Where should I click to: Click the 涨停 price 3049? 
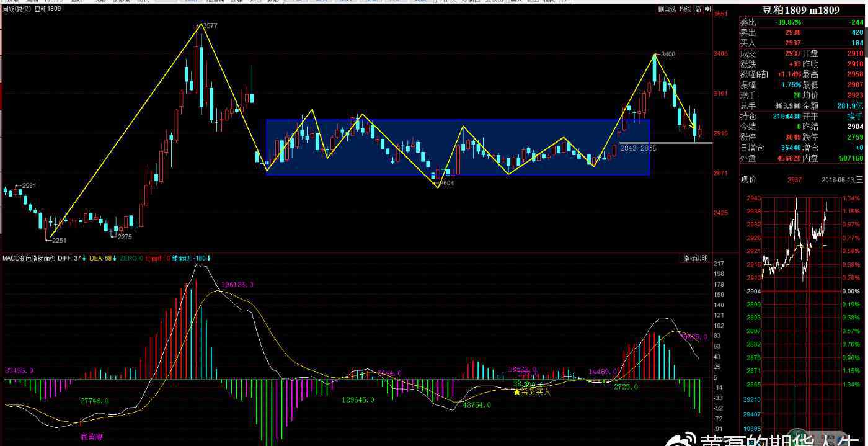click(793, 138)
